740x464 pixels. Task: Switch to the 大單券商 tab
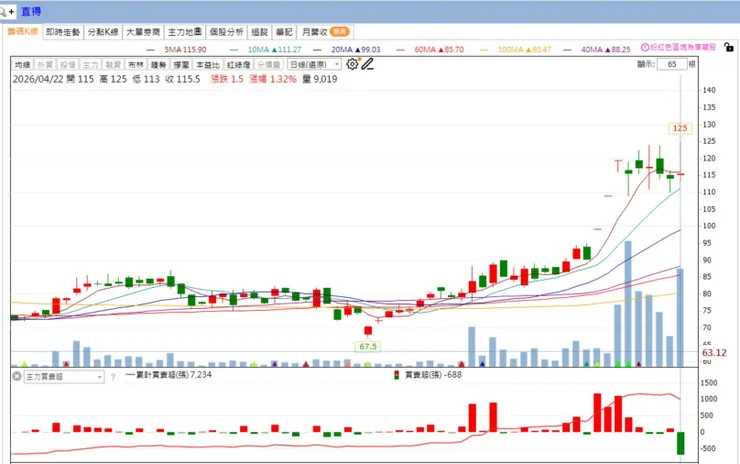tap(143, 32)
